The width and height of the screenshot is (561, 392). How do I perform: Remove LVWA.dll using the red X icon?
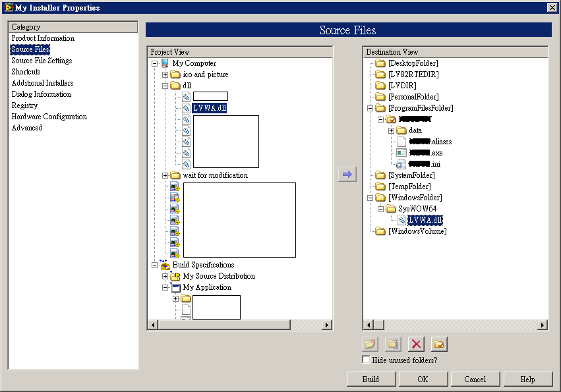(415, 344)
